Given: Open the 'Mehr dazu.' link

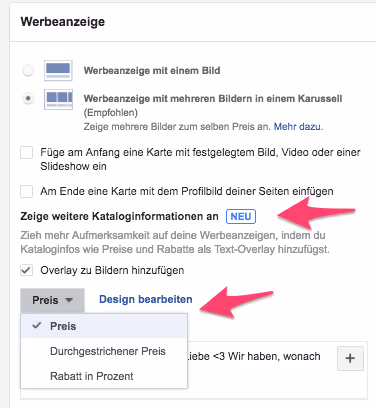Looking at the screenshot, I should [298, 127].
